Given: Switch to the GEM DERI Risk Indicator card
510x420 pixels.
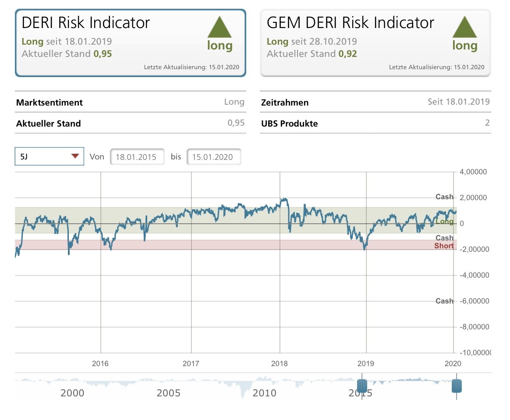Looking at the screenshot, I should coord(375,43).
